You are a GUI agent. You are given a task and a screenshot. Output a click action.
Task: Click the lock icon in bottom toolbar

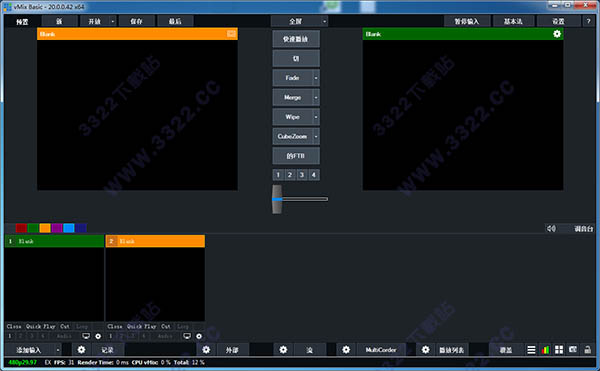click(587, 350)
